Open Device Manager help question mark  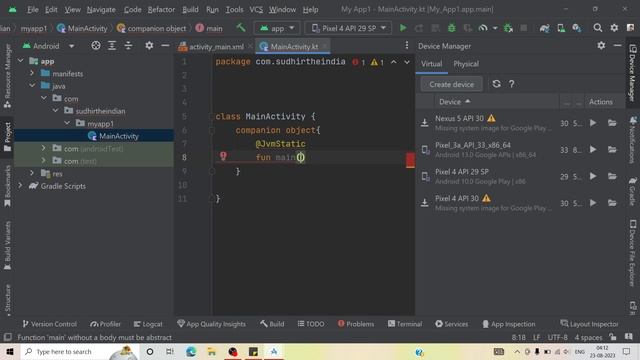tap(511, 84)
